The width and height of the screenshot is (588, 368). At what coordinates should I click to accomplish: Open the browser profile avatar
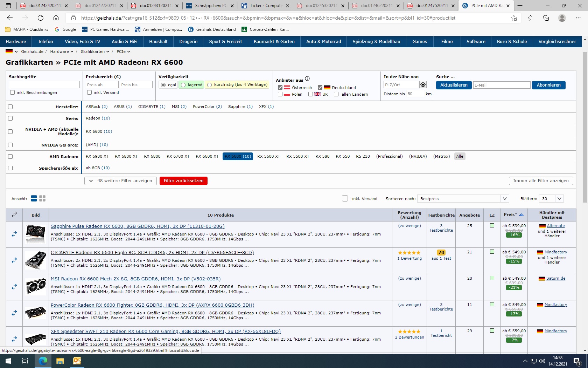click(x=562, y=18)
